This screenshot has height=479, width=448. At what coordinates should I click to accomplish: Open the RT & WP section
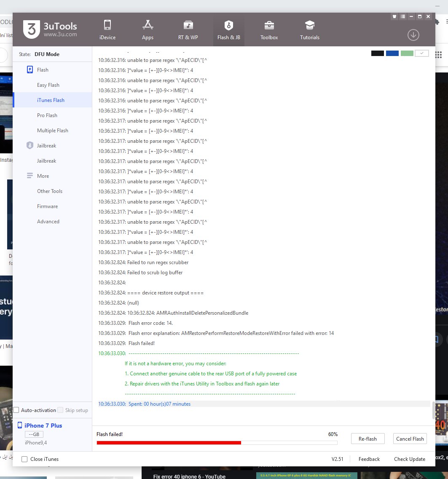188,29
